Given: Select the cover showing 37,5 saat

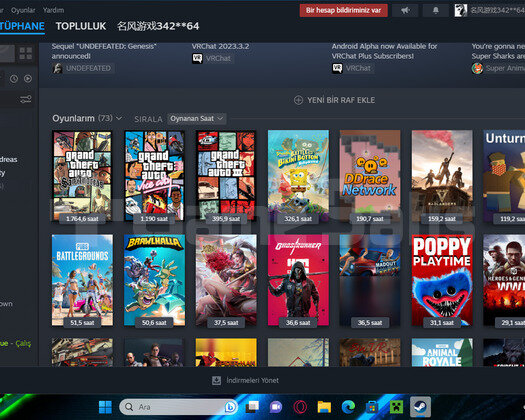Looking at the screenshot, I should click(226, 280).
